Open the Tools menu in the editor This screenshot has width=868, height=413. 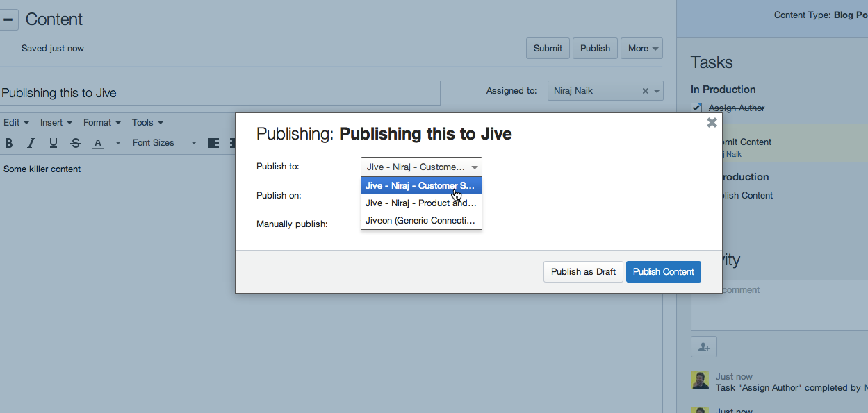147,122
